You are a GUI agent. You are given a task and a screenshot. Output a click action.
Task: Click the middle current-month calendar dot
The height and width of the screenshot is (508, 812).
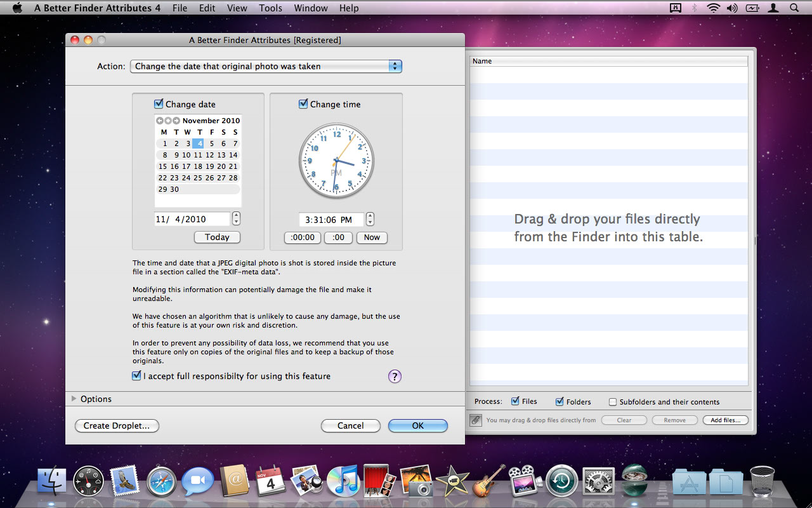[x=168, y=121]
